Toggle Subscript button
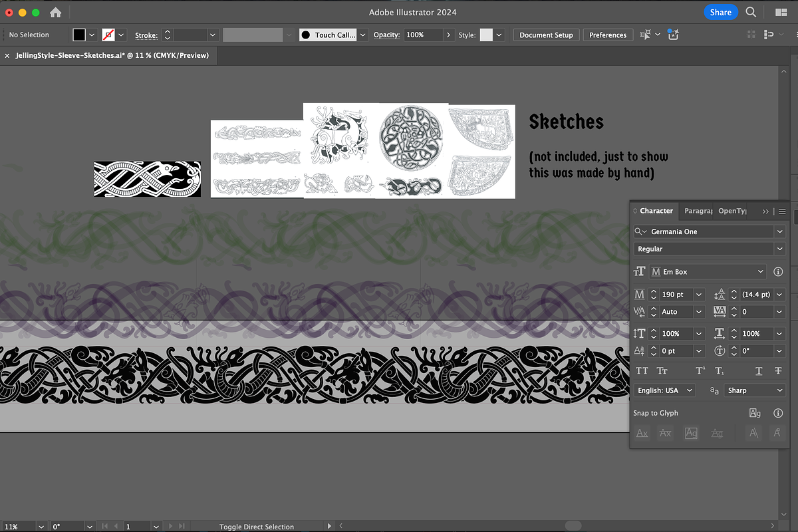The image size is (798, 532). (720, 370)
